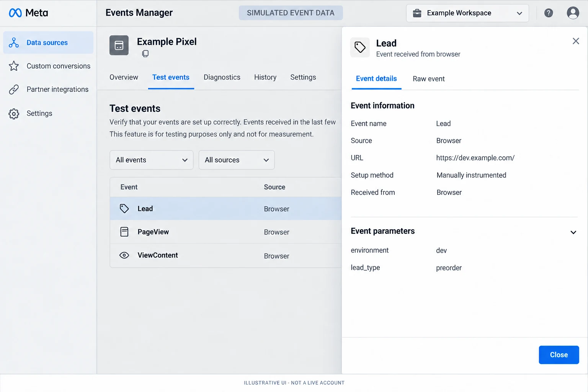Select the ViewContent event name
This screenshot has height=392, width=588.
click(x=158, y=255)
